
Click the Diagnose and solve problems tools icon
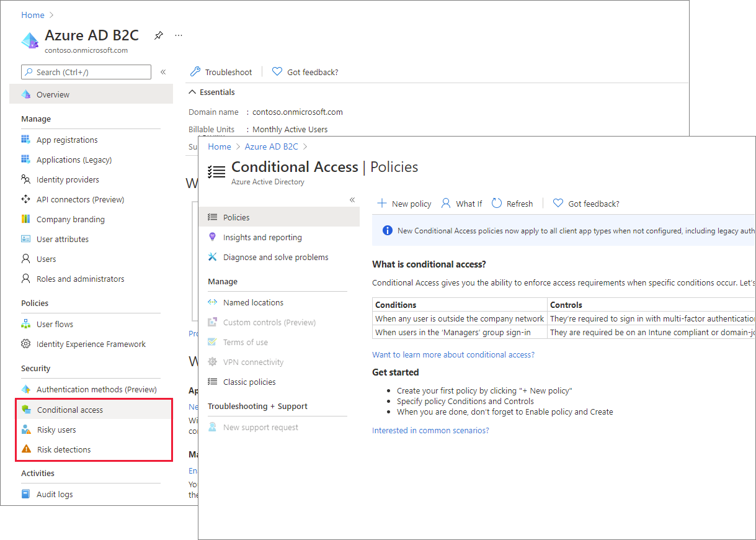click(213, 257)
